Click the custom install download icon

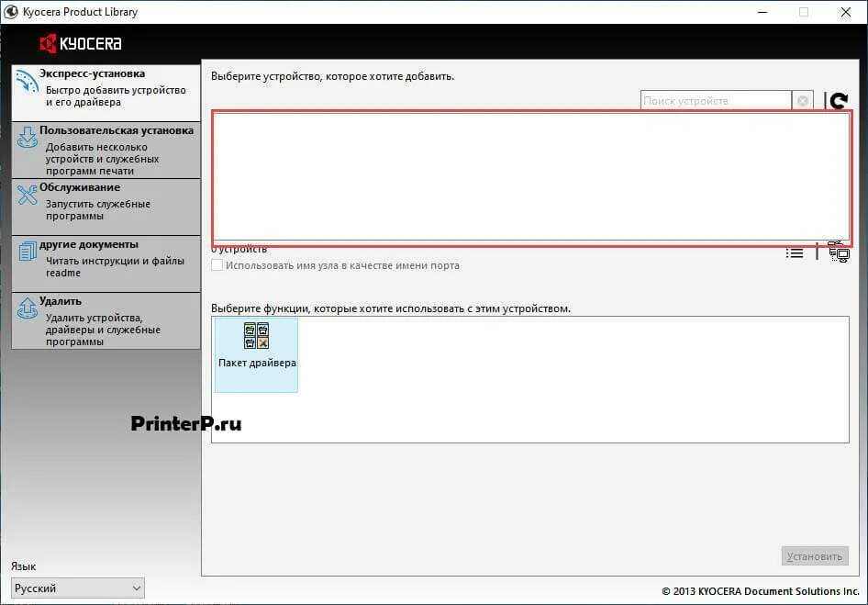click(x=28, y=138)
